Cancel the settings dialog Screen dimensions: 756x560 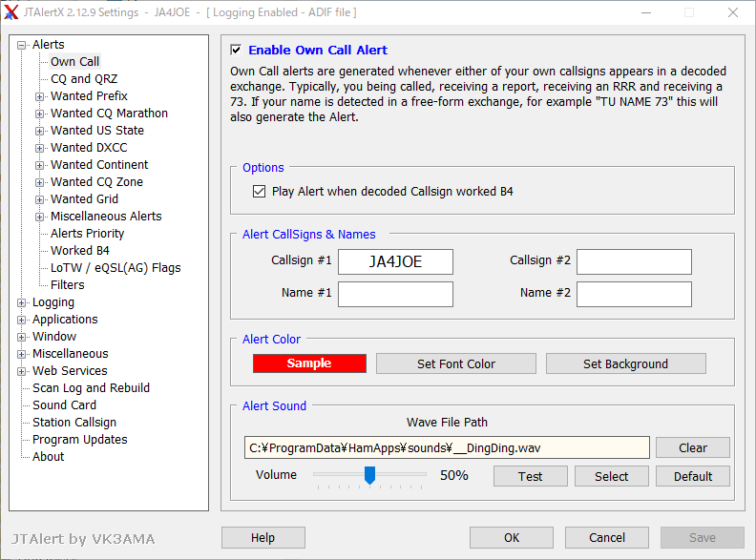point(607,537)
